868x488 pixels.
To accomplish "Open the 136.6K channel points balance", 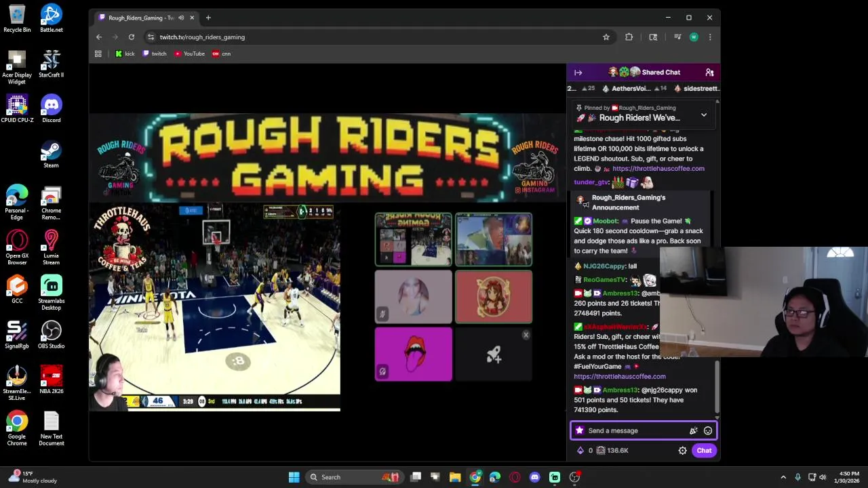I will 612,450.
